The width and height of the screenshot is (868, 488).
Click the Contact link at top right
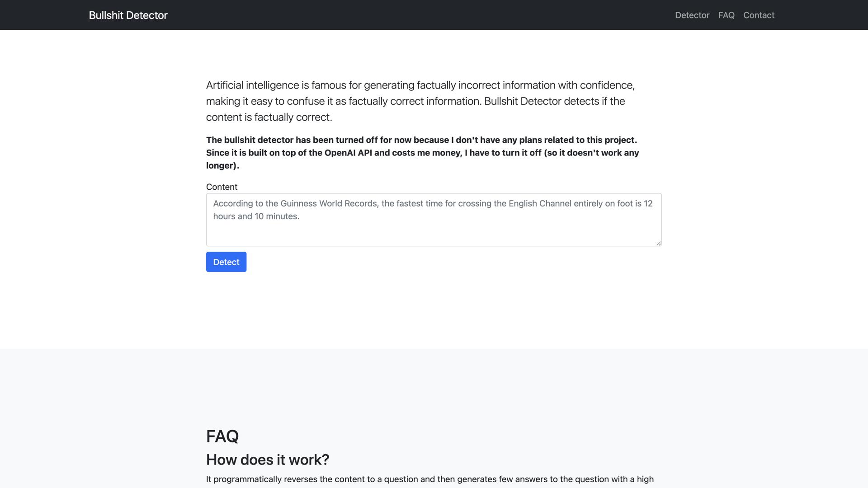point(759,15)
